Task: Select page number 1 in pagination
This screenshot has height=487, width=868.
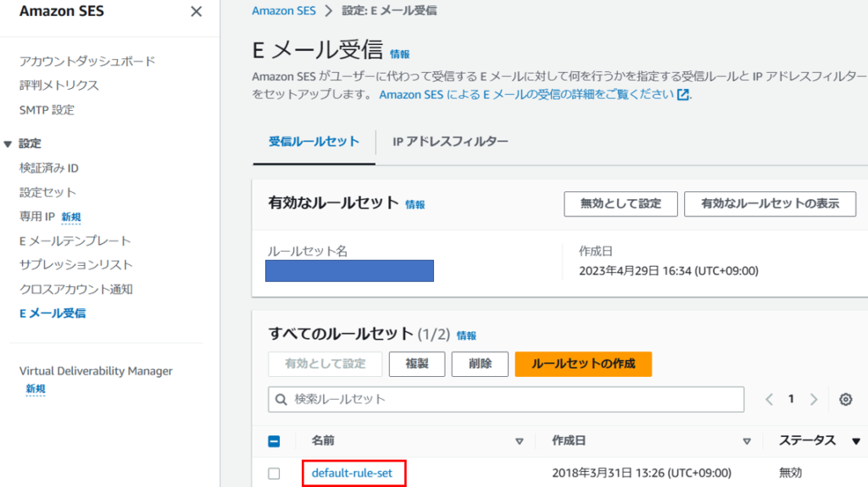Action: [x=791, y=399]
